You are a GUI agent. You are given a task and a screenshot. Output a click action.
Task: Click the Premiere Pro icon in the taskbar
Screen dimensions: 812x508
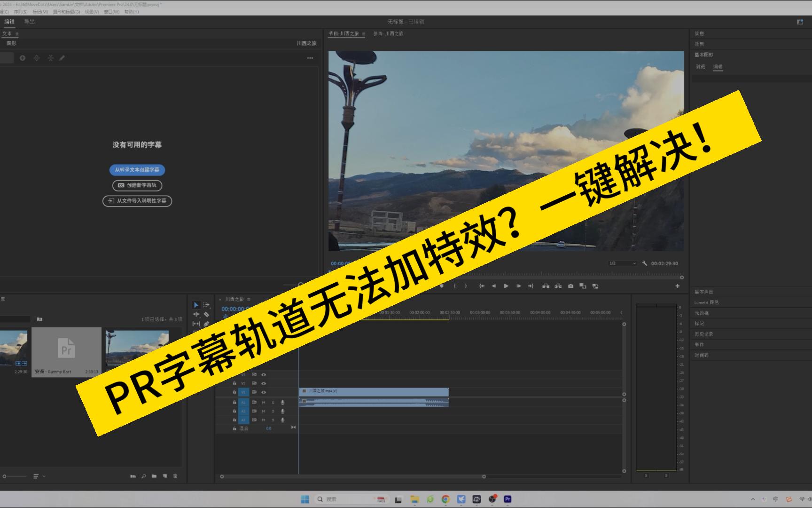coord(507,499)
